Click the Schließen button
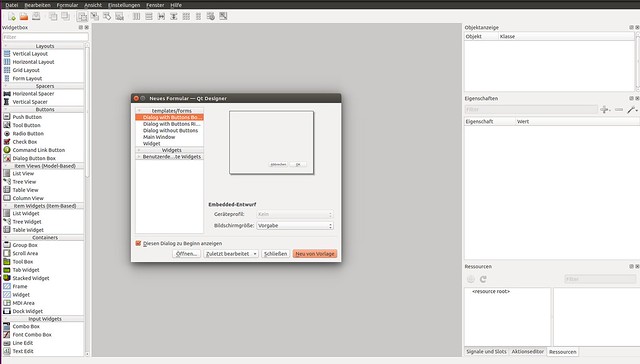Screen dimensions: 640x364 276,254
